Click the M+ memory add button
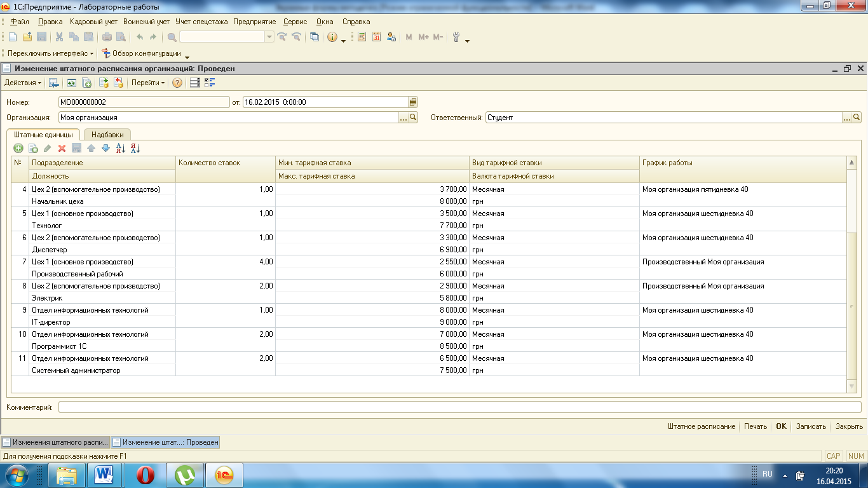The width and height of the screenshot is (868, 488). coord(424,37)
